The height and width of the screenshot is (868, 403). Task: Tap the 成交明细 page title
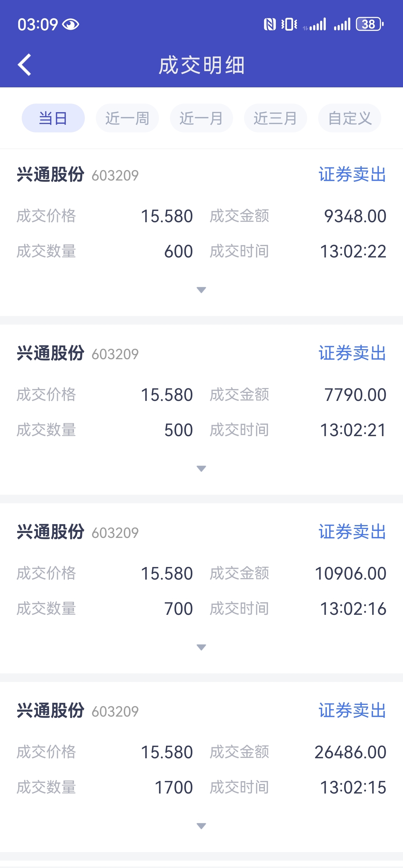pos(201,65)
